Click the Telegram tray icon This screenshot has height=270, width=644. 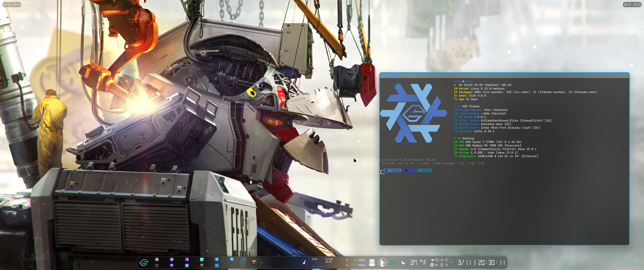432,260
